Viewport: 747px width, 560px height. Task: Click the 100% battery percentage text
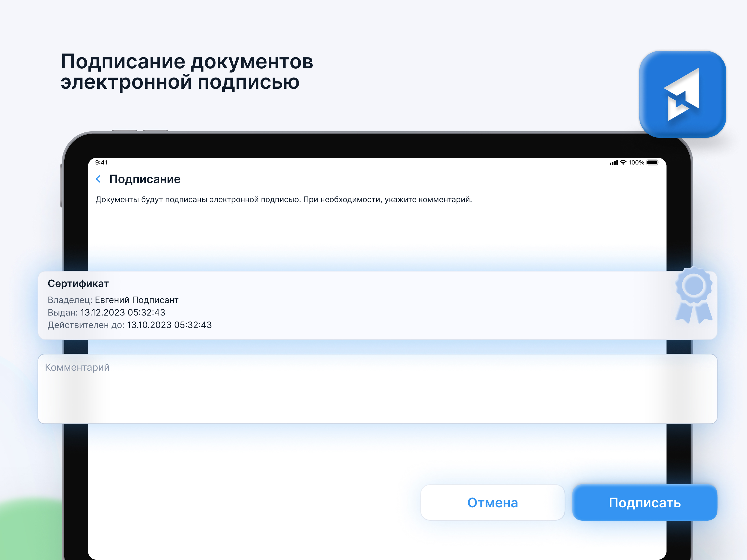tap(636, 162)
